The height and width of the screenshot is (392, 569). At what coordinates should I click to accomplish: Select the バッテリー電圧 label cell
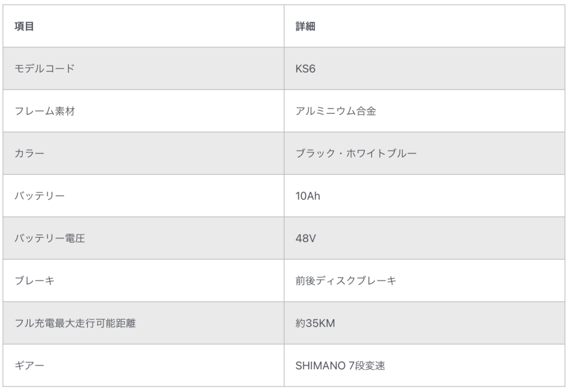[x=49, y=239]
